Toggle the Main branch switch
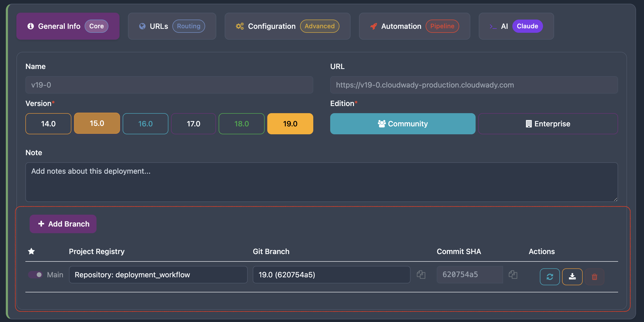Screen dimensions: 644x322 pos(35,275)
